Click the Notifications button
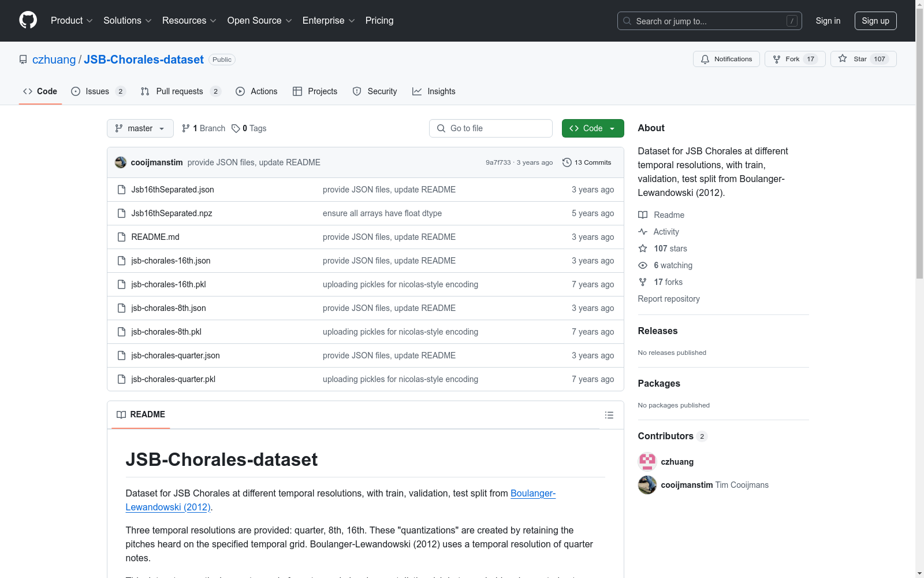Screen dimensions: 924x578 (x=726, y=59)
